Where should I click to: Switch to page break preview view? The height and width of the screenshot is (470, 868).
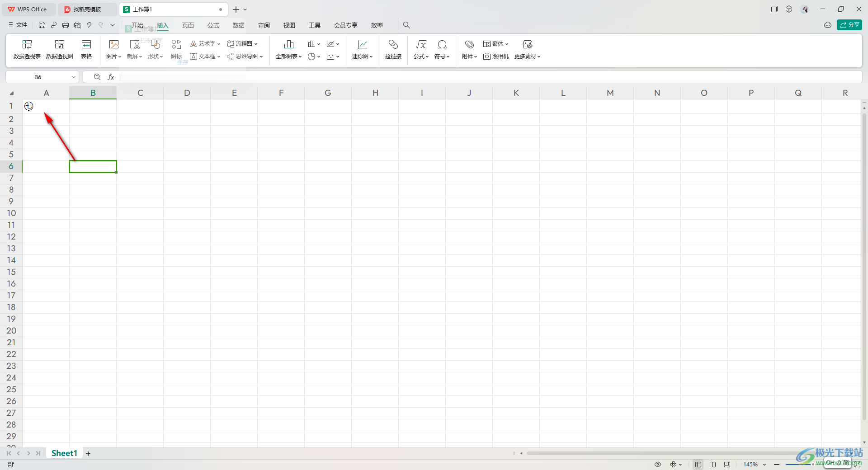click(713, 465)
